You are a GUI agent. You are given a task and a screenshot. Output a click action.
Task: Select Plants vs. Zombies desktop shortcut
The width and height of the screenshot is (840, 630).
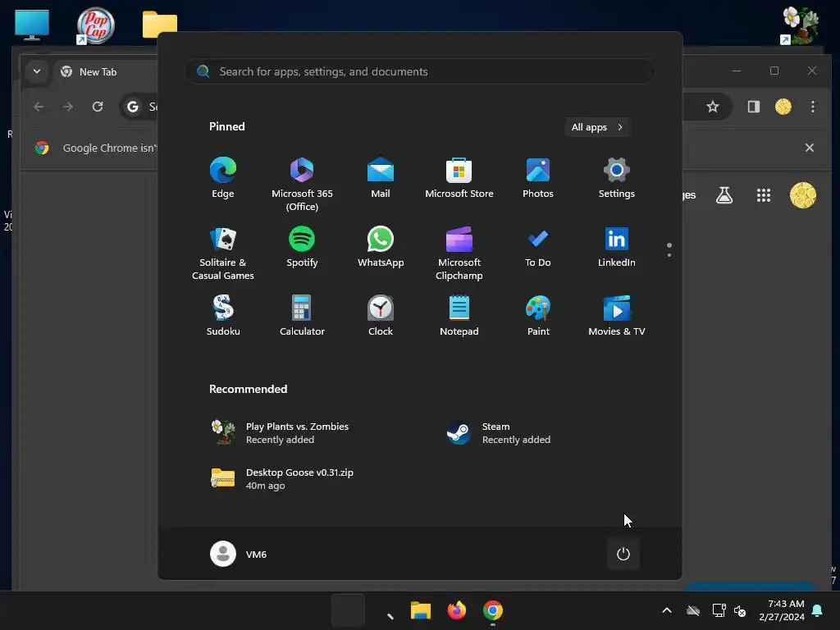pyautogui.click(x=800, y=25)
